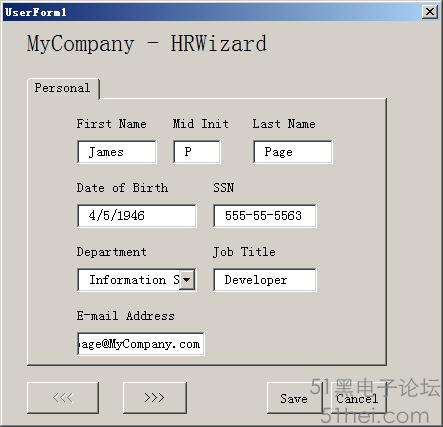Close the UserForm1 window

[x=430, y=12]
